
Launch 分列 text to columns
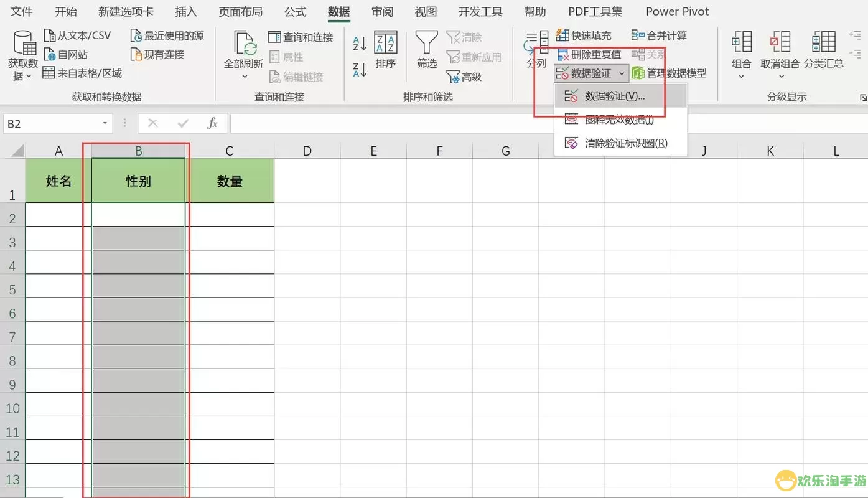pyautogui.click(x=536, y=50)
